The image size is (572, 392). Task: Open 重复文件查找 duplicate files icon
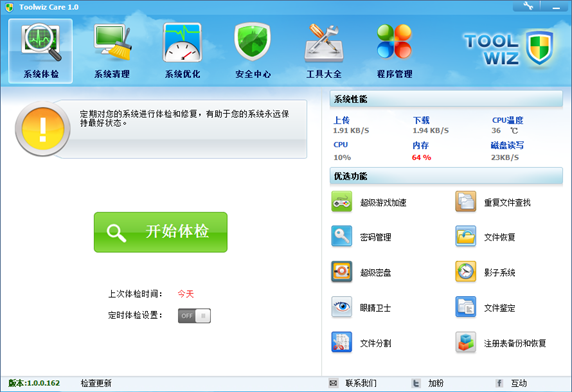point(465,201)
